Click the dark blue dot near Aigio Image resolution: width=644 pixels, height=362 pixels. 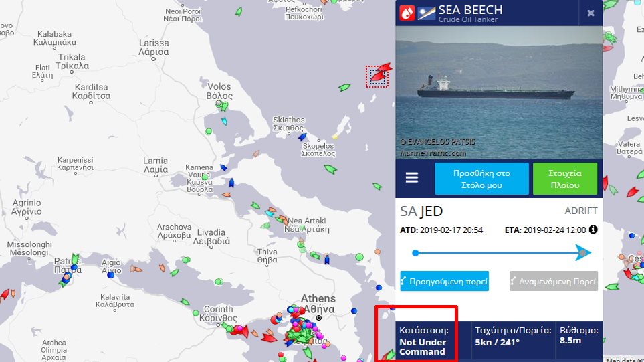click(110, 275)
